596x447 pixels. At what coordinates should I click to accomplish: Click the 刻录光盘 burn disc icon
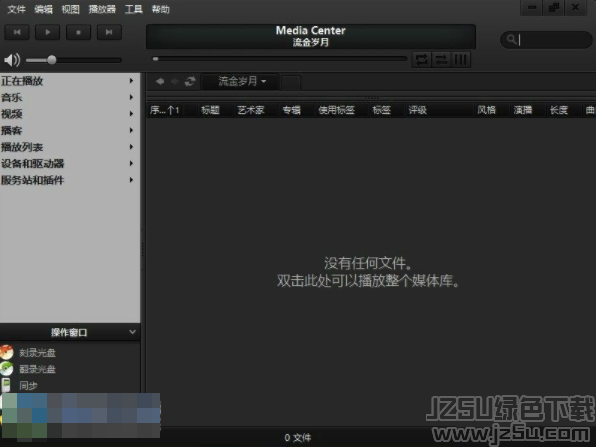6,353
